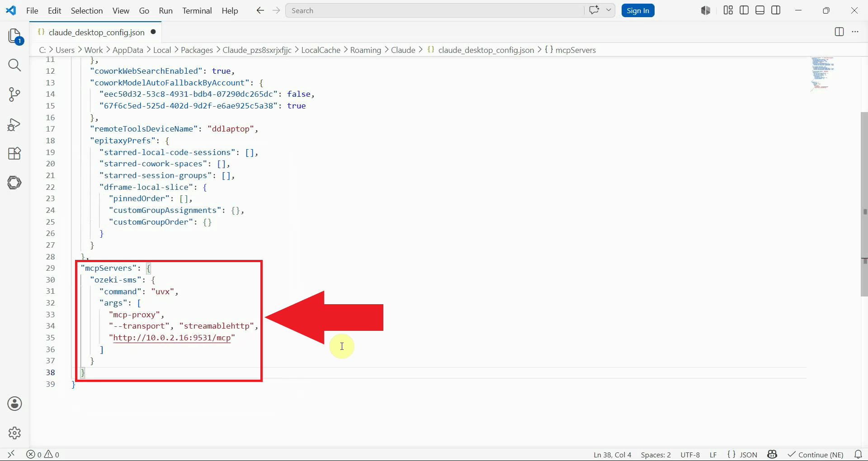Screen dimensions: 868x461
Task: Click the icon left of Customize Layout
Action: click(x=706, y=10)
